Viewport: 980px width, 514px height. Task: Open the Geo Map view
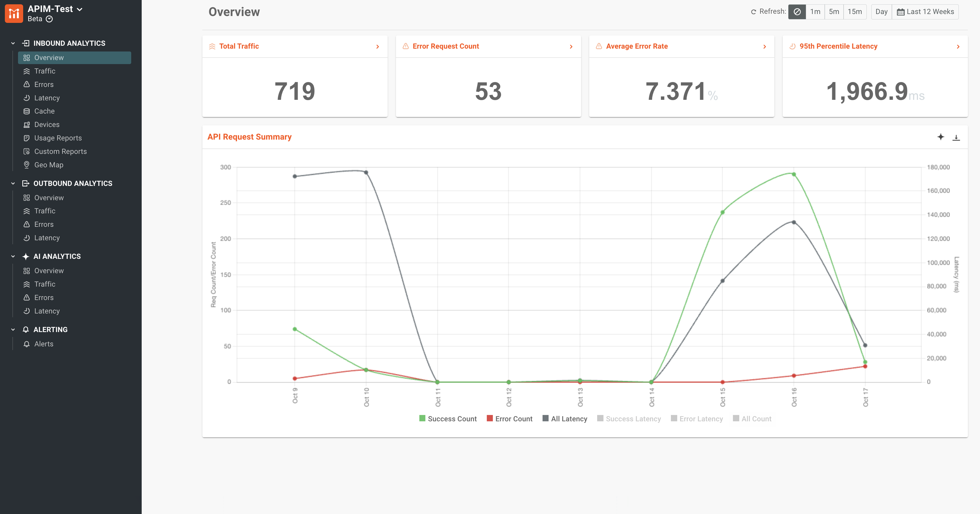point(49,165)
